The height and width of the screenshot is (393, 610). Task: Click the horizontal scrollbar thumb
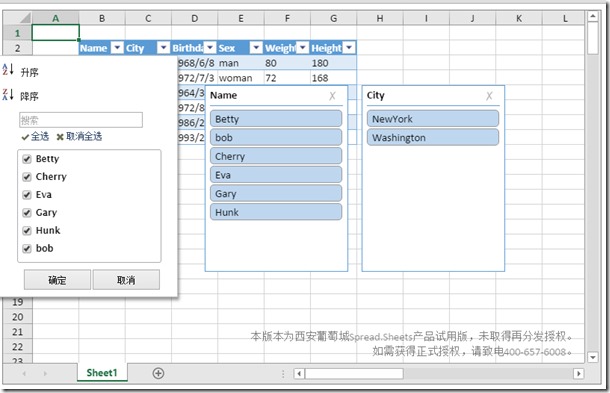(354, 374)
